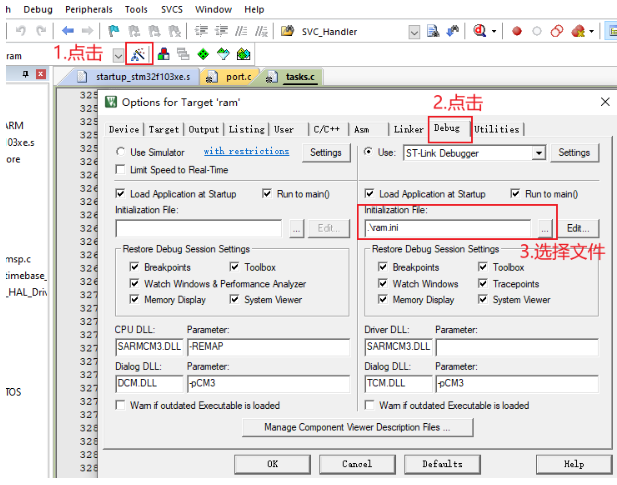
Task: Open the port.c editor tab
Action: point(233,77)
